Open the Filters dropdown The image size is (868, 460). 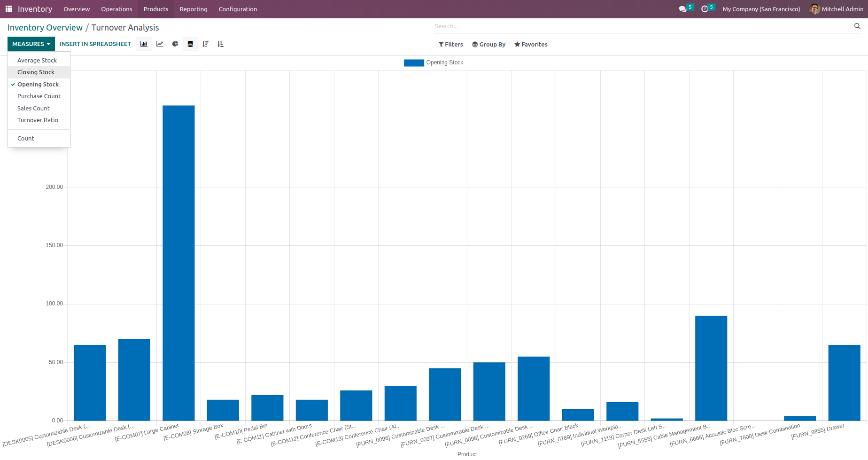pos(450,45)
